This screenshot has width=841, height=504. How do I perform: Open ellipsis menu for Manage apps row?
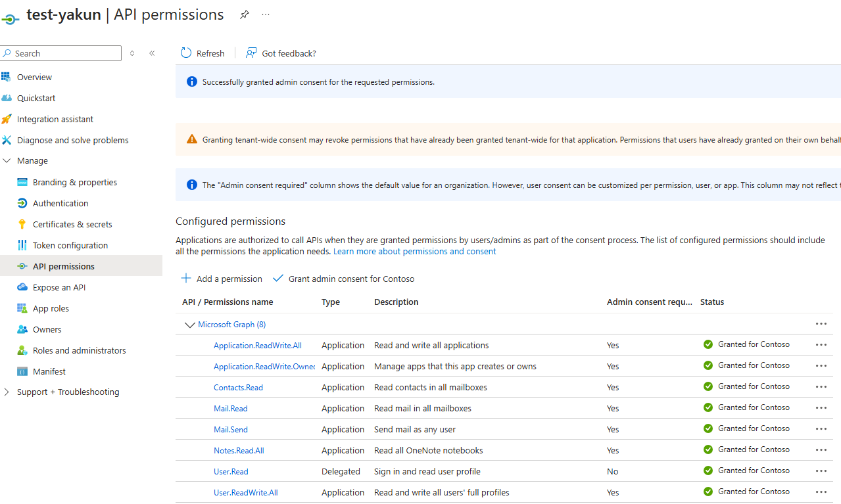pos(821,366)
